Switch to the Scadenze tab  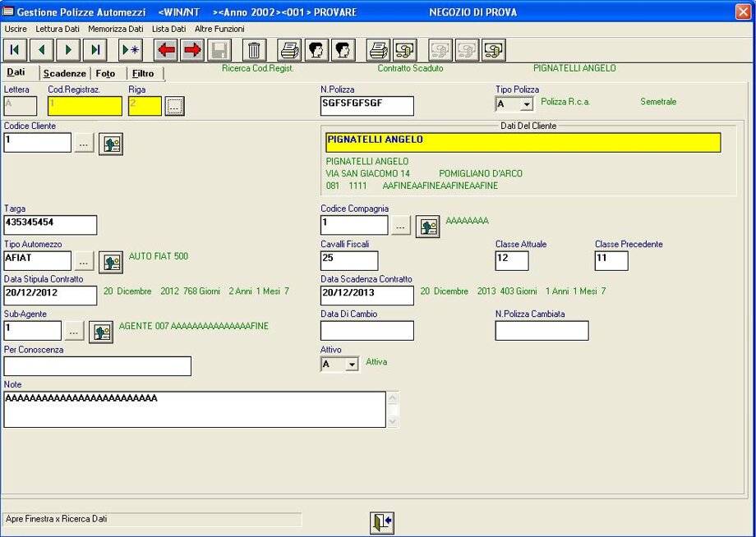[64, 73]
